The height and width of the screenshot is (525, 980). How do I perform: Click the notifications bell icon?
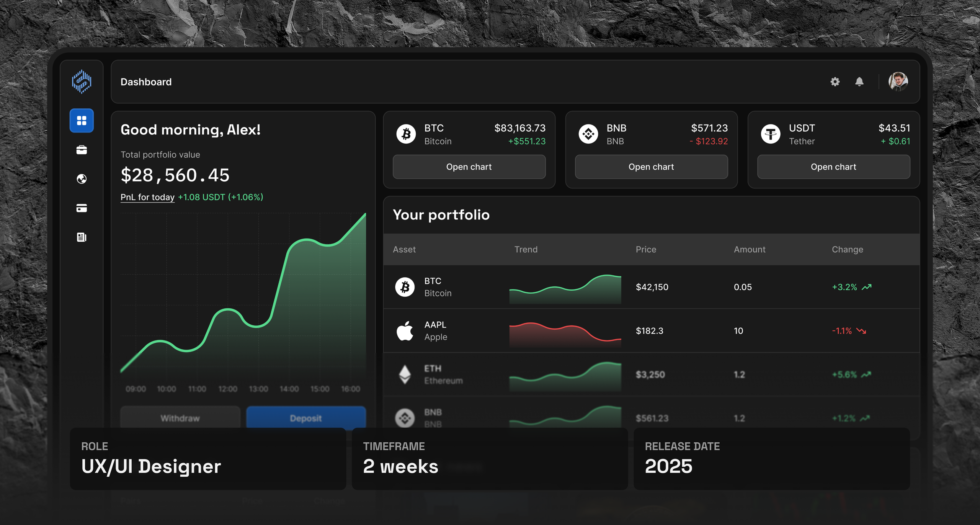859,82
